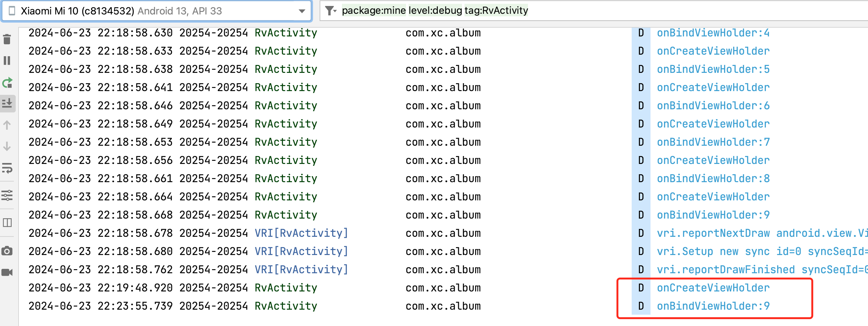The width and height of the screenshot is (868, 326).
Task: Select the onBindViewHolder:4 log message
Action: 713,33
